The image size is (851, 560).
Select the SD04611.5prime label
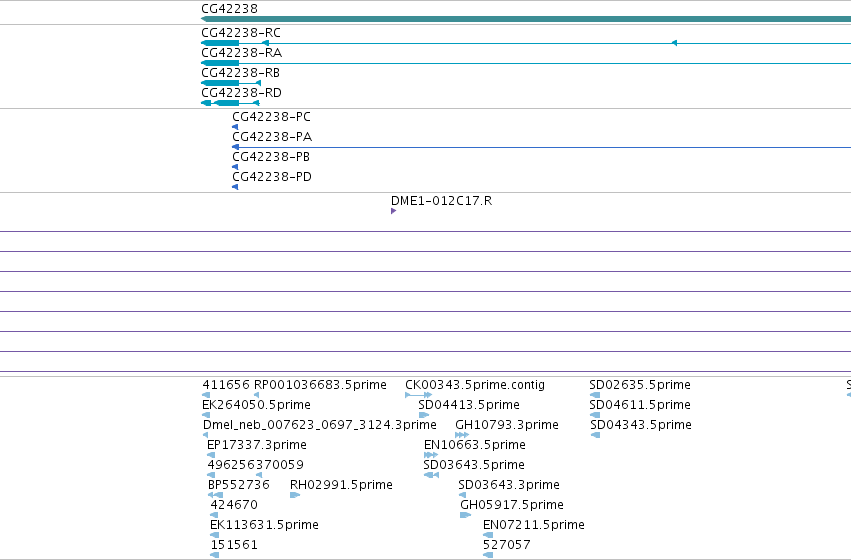click(x=640, y=405)
